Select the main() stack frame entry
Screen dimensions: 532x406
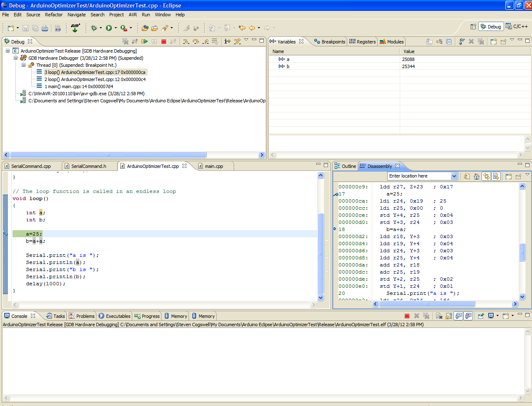[x=78, y=86]
